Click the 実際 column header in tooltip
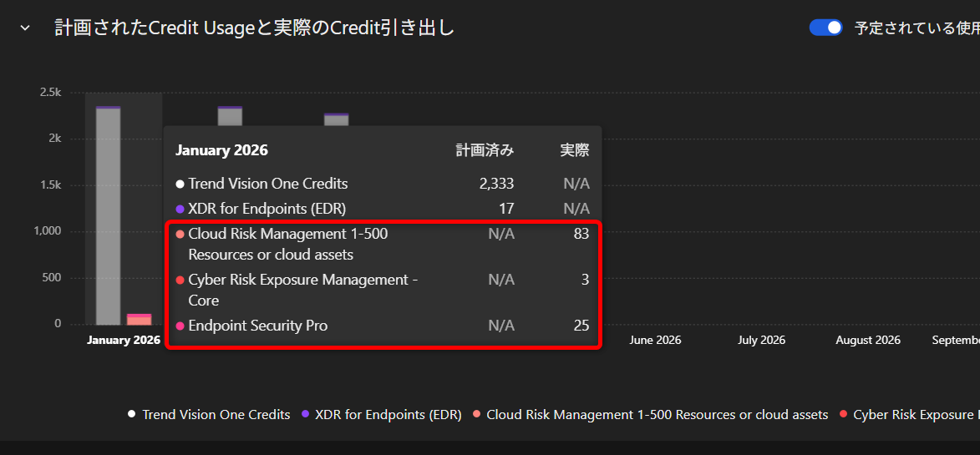This screenshot has height=455, width=980. pyautogui.click(x=574, y=150)
